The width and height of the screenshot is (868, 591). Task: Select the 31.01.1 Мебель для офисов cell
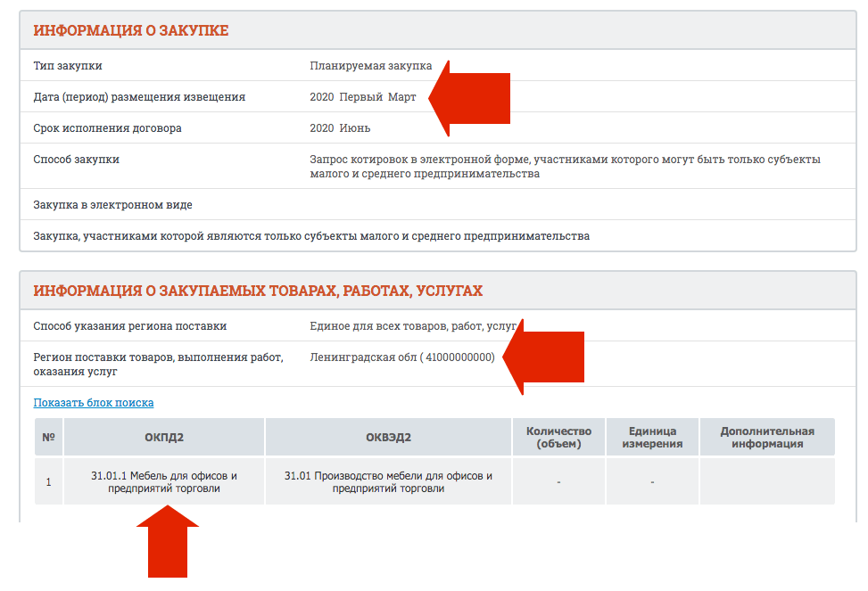164,482
